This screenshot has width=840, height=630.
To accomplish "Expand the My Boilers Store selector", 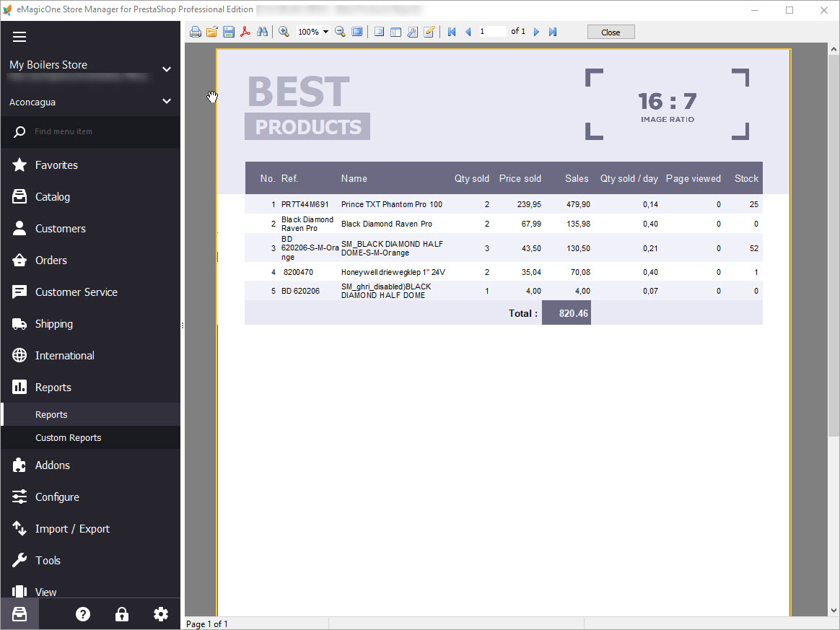I will point(167,69).
